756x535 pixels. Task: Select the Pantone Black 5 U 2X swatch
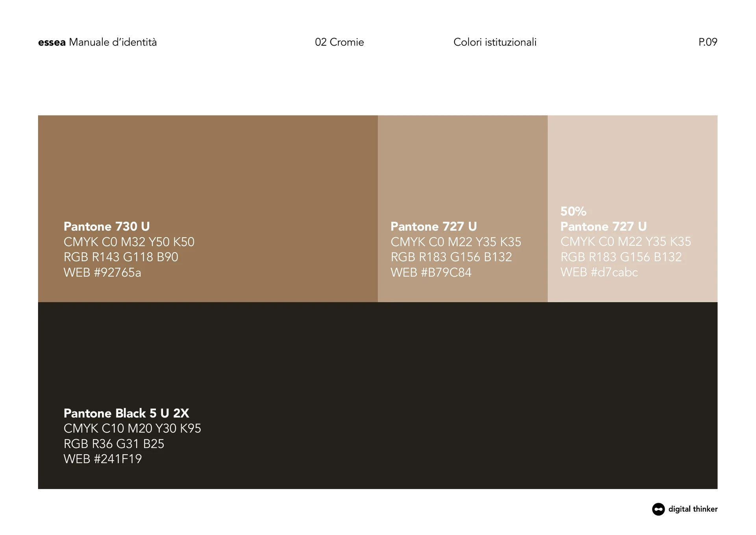pyautogui.click(x=378, y=396)
